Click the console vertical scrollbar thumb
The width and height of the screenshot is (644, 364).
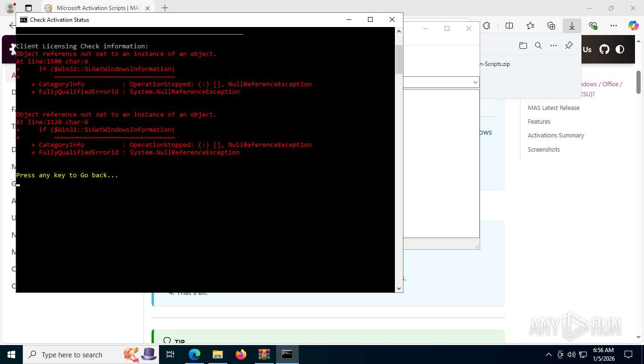(x=399, y=60)
